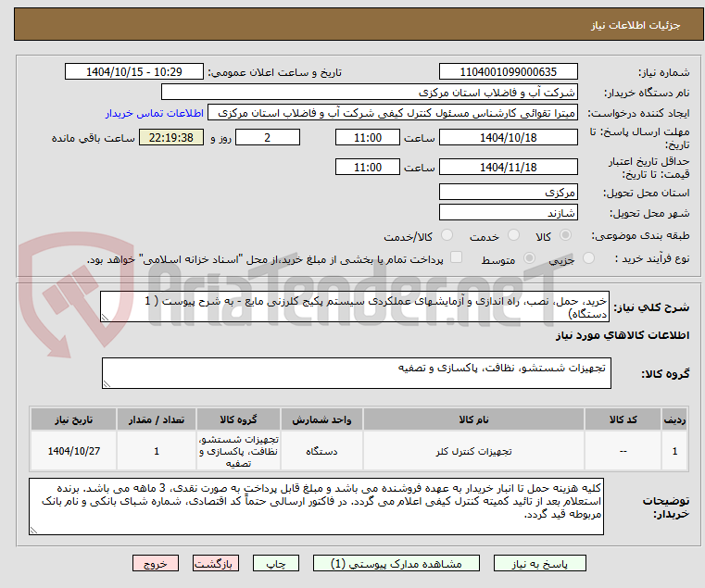
Task: Click the response deadline time 11:00 field
Action: [x=368, y=138]
